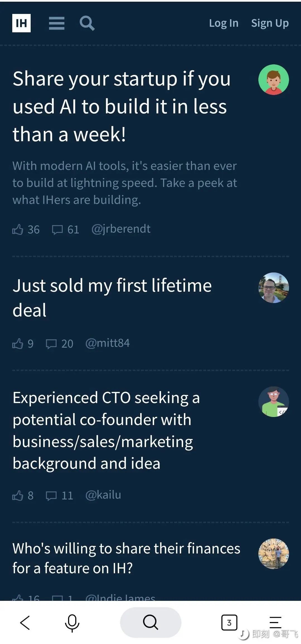
Task: Activate the browser microphone voice search
Action: 72,622
